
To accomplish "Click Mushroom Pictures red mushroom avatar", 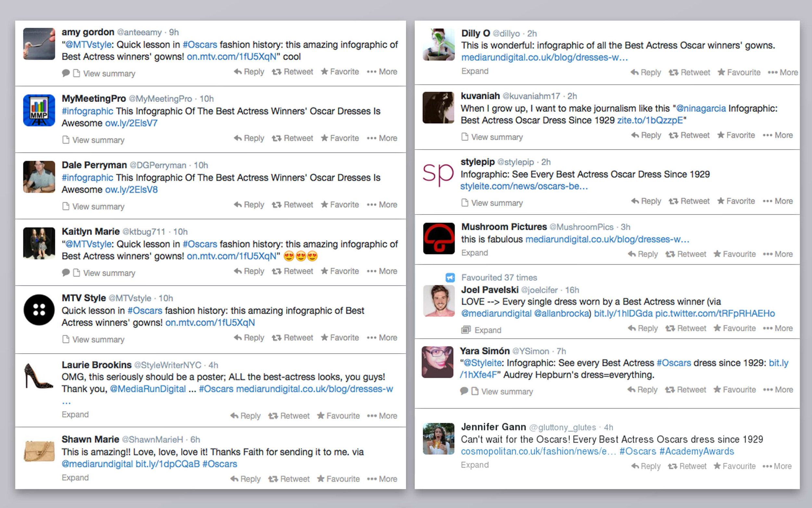I will pos(439,238).
